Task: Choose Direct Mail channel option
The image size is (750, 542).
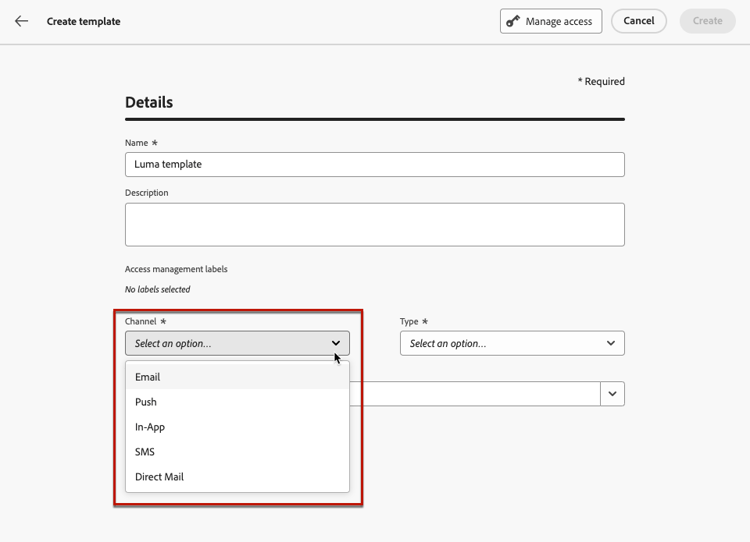Action: [159, 477]
